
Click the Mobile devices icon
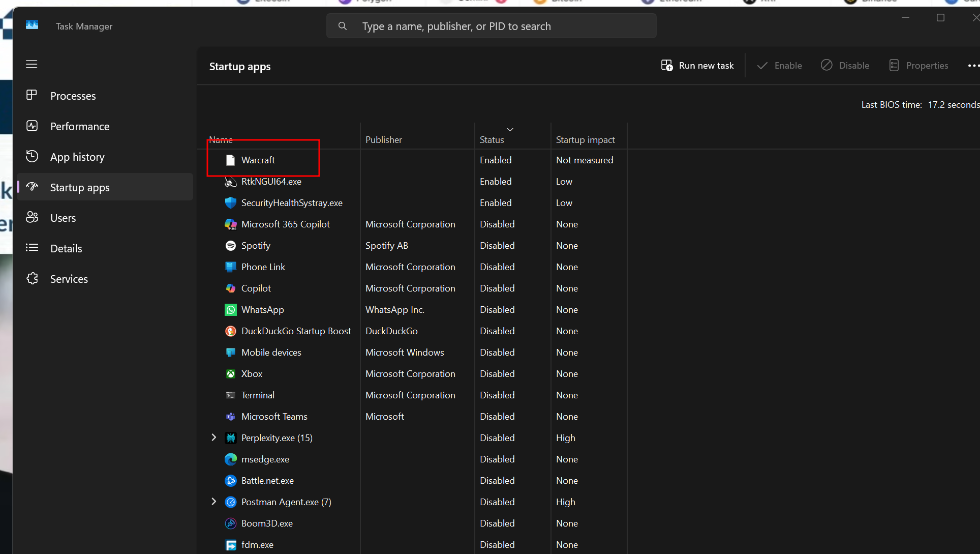231,353
